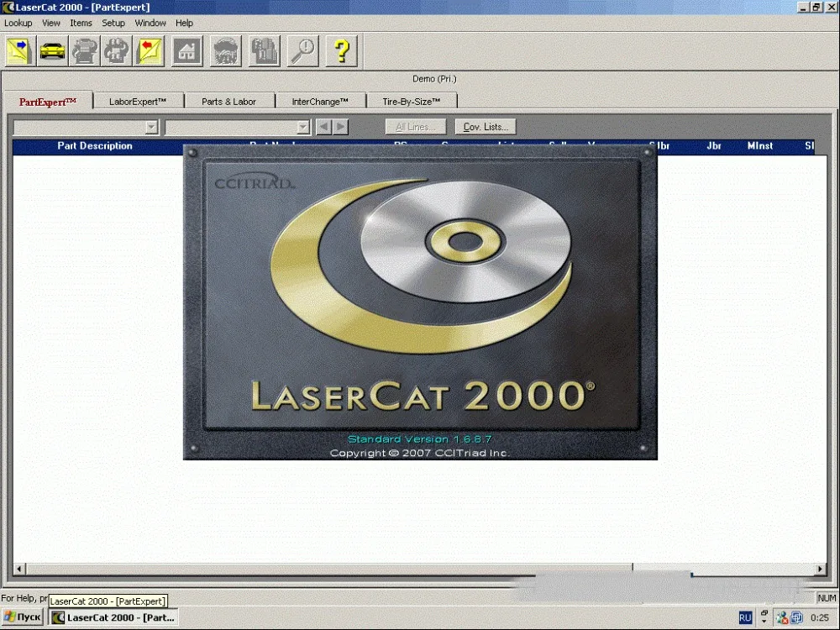The height and width of the screenshot is (630, 840).
Task: Open the Lookup menu
Action: pyautogui.click(x=18, y=23)
